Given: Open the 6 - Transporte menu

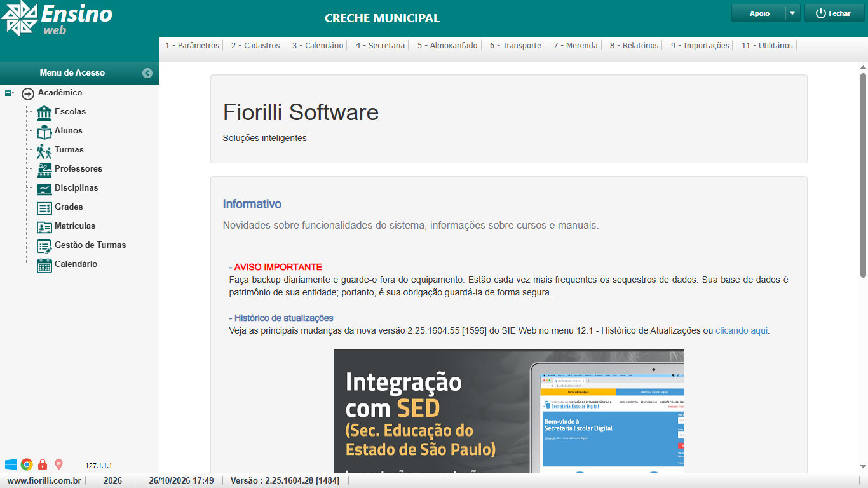Looking at the screenshot, I should 515,46.
